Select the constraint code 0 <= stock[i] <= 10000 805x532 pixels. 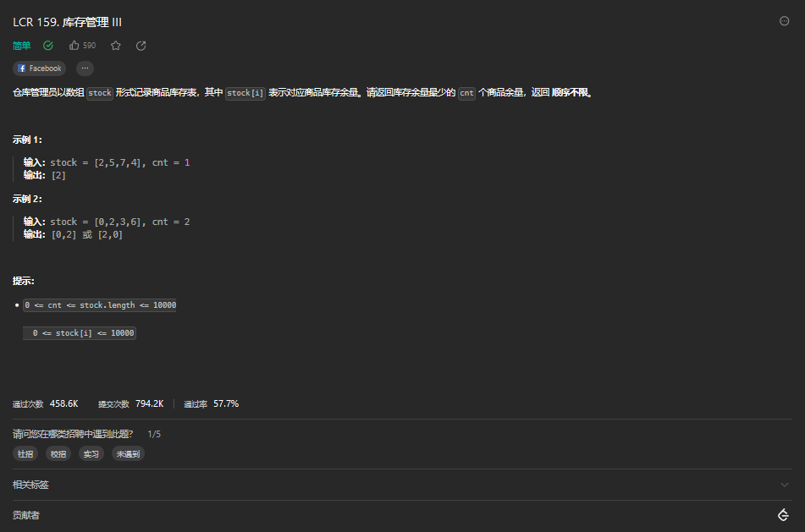click(80, 332)
